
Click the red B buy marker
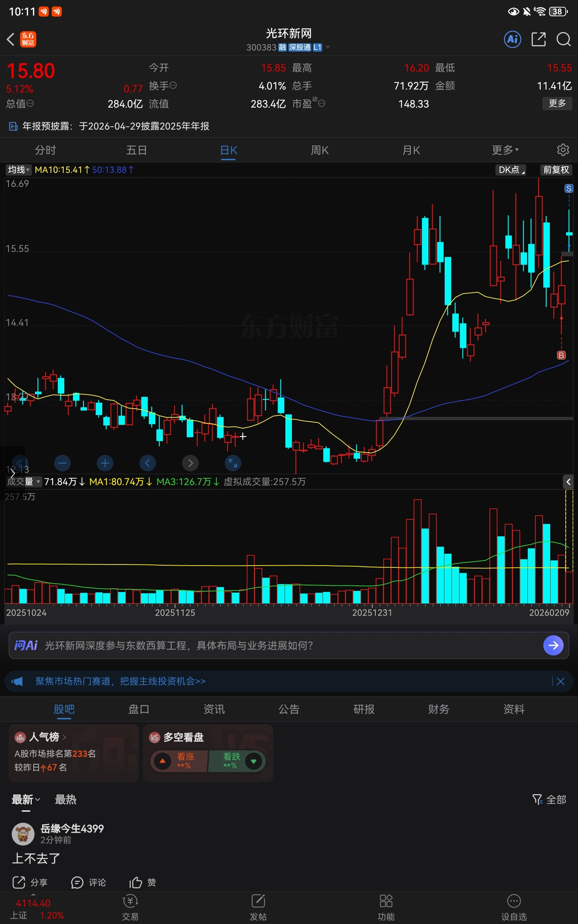561,355
